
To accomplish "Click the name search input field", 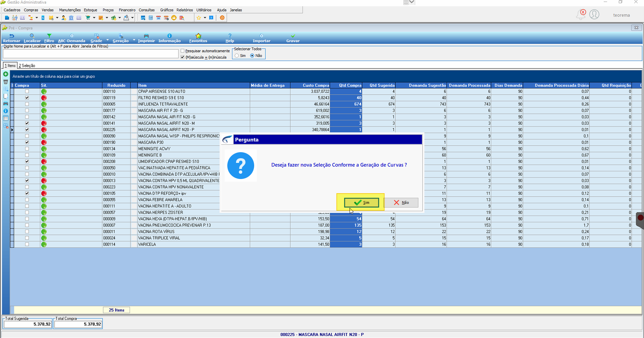I will pos(91,53).
